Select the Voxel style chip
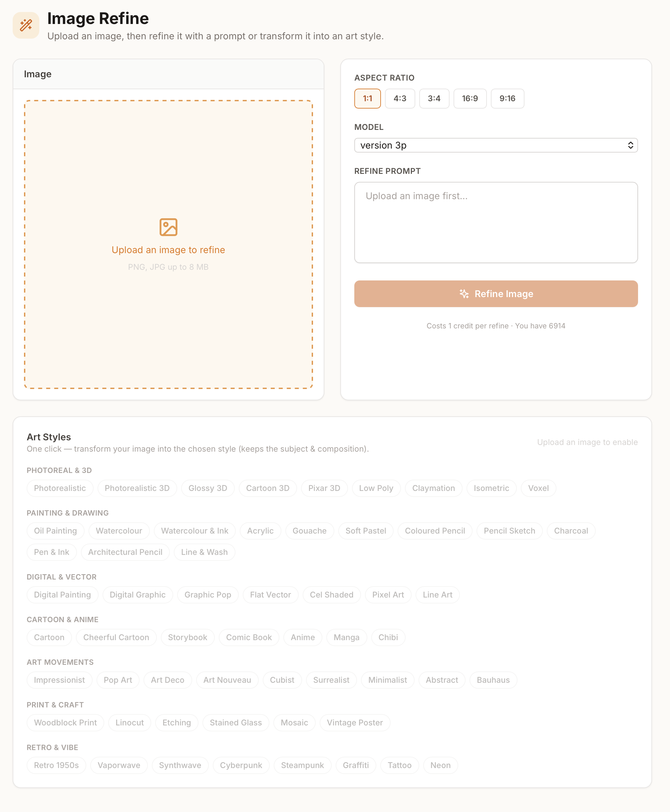This screenshot has height=812, width=670. tap(538, 488)
